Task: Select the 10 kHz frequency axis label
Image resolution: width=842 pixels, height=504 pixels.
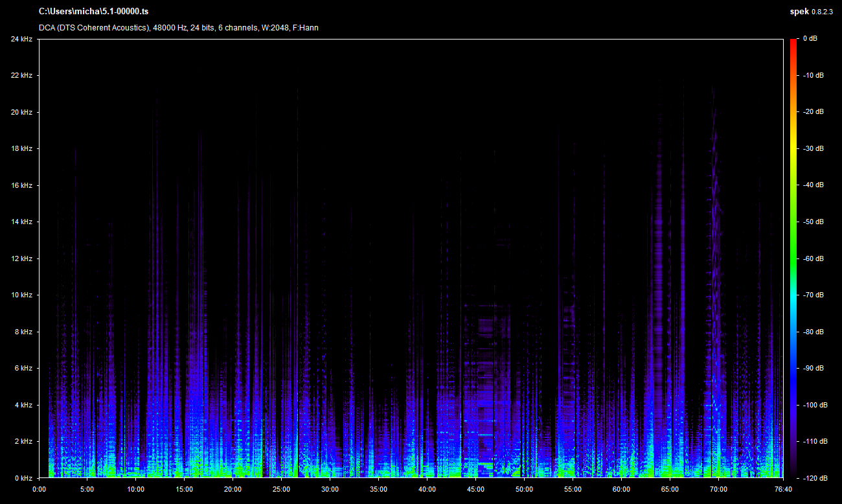Action: pyautogui.click(x=21, y=295)
